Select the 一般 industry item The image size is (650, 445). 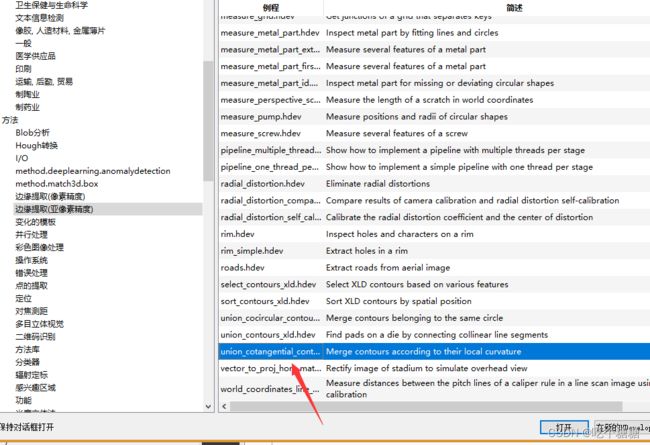tap(23, 43)
